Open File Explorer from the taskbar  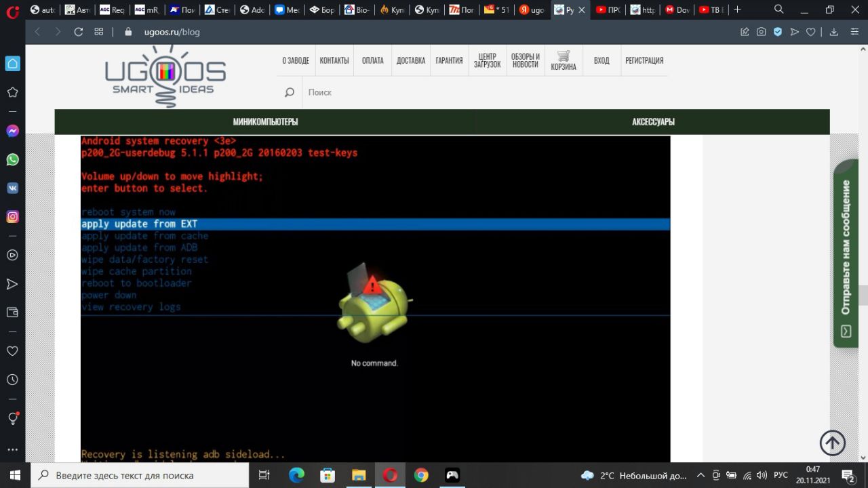(x=359, y=475)
